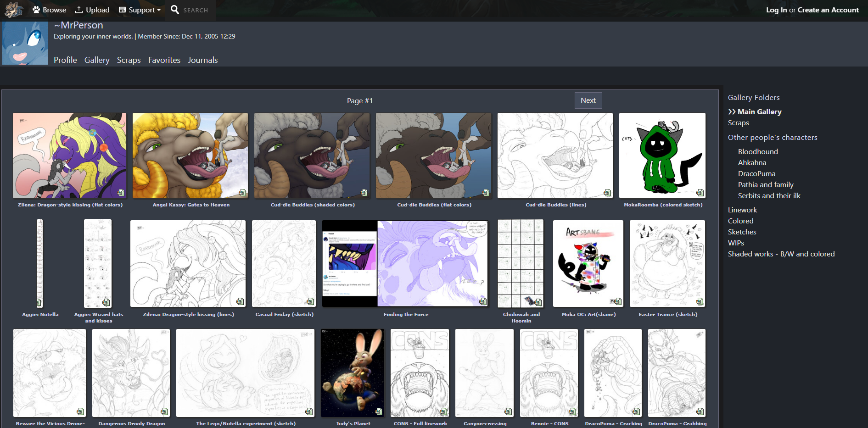
Task: Open the Ahkahna folder
Action: (x=752, y=163)
